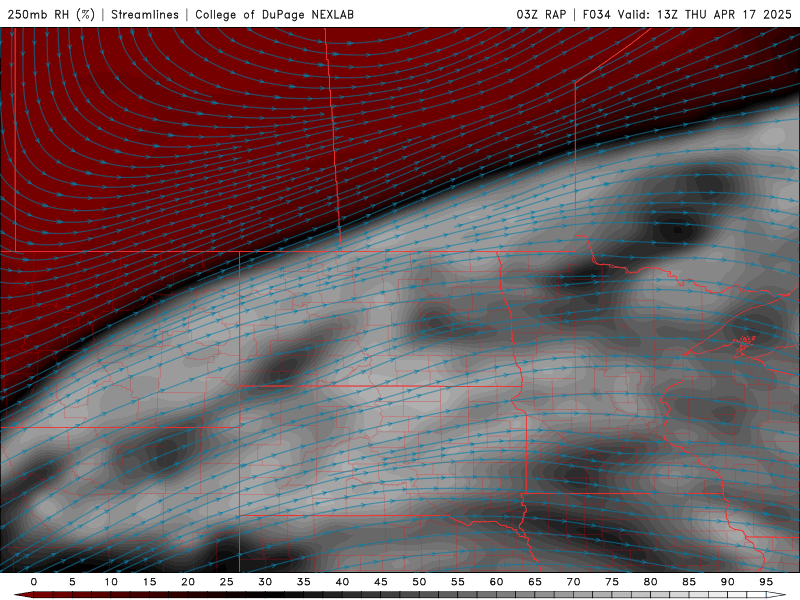Click the "250mb RH (%)" title text
This screenshot has height=600, width=800.
(x=51, y=14)
